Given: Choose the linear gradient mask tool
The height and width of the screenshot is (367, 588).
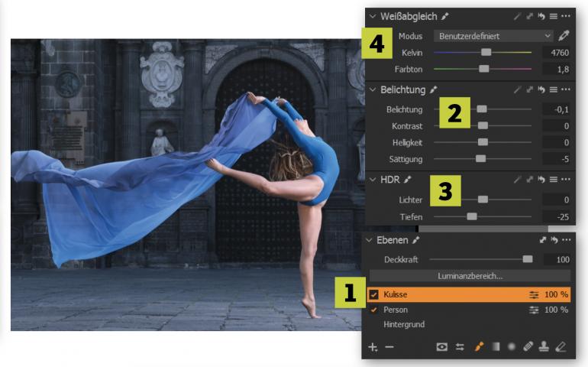Looking at the screenshot, I should tap(496, 346).
